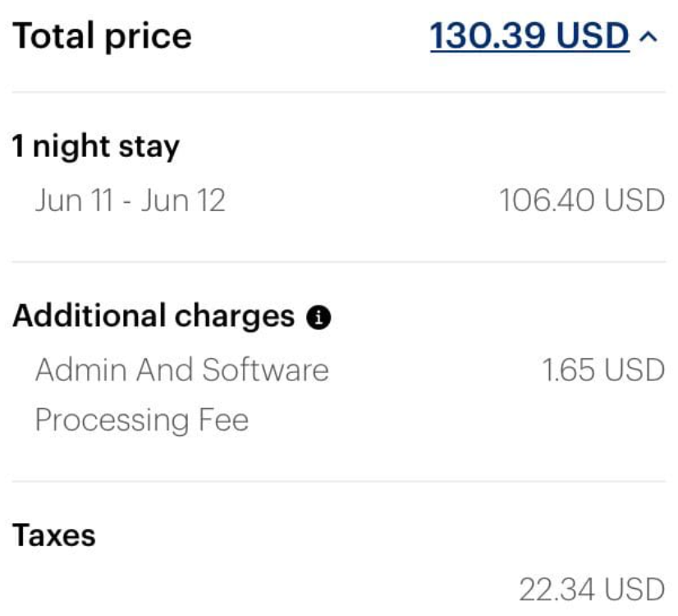This screenshot has width=678, height=616.
Task: Collapse price breakdown using the chevron arrow
Action: pos(648,38)
